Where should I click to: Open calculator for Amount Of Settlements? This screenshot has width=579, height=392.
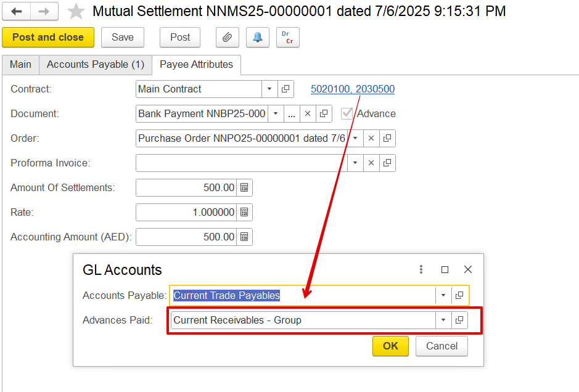point(244,187)
